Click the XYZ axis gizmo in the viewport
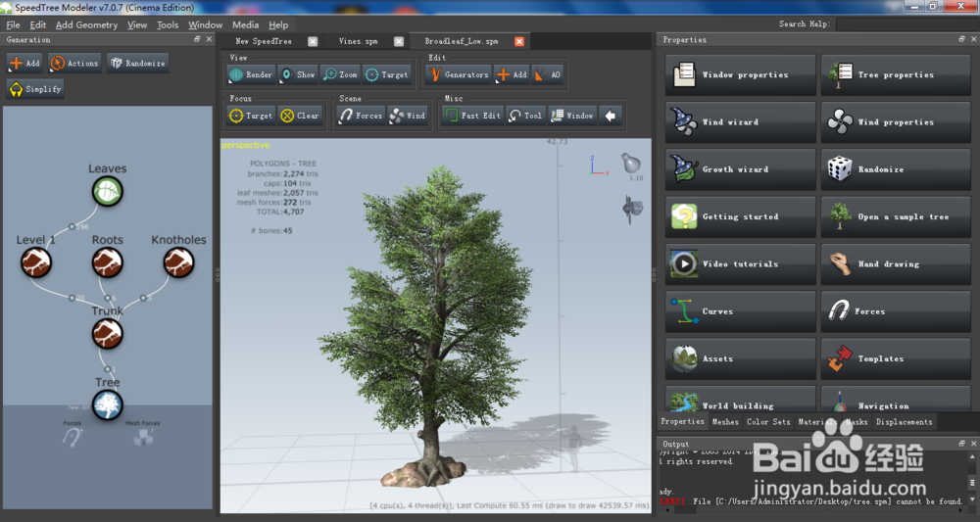 598,166
